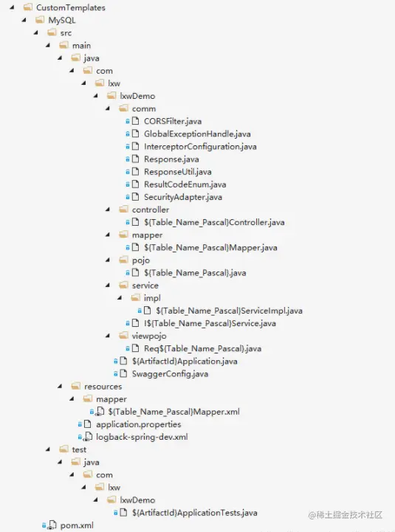Select ${ArtifactId}ApplicationTests.java file

tap(195, 513)
